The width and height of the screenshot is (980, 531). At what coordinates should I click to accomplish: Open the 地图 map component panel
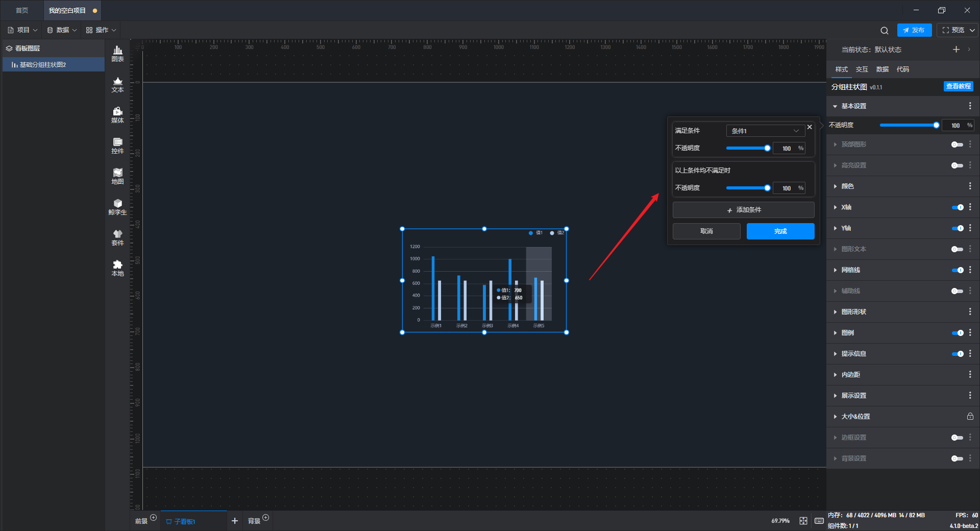coord(117,176)
